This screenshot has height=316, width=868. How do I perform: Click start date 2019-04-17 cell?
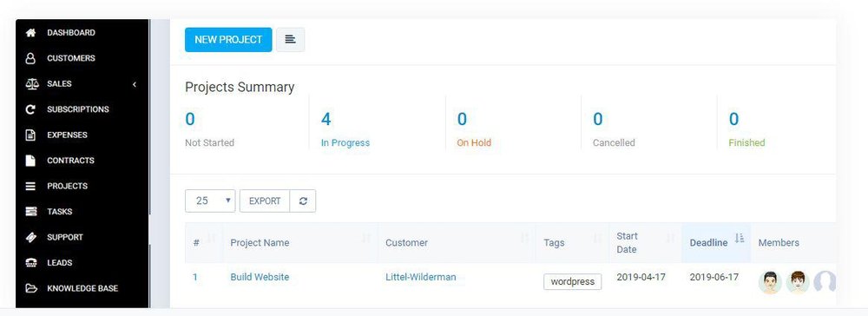coord(641,277)
